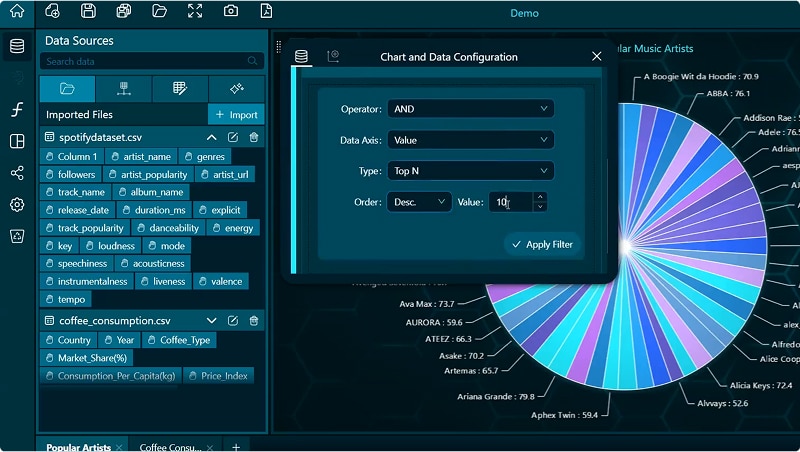Toggle fullscreen with the expand arrows icon
Image resolution: width=800 pixels, height=452 pixels.
[x=195, y=12]
